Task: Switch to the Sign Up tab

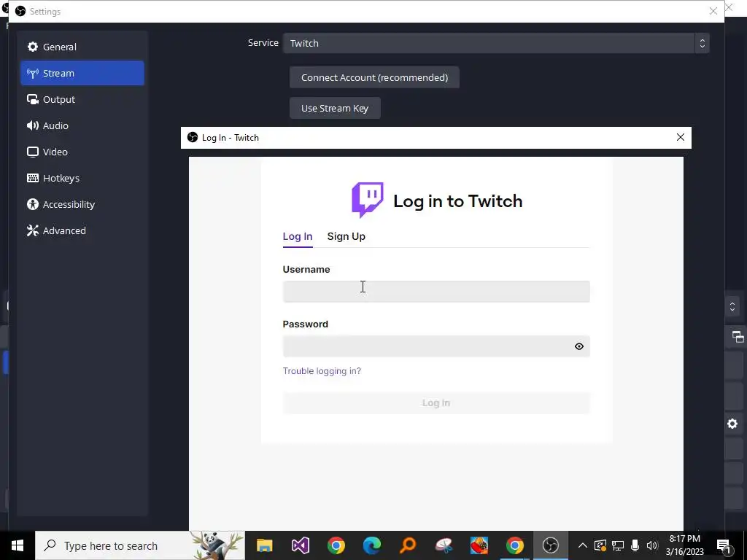Action: [x=346, y=236]
